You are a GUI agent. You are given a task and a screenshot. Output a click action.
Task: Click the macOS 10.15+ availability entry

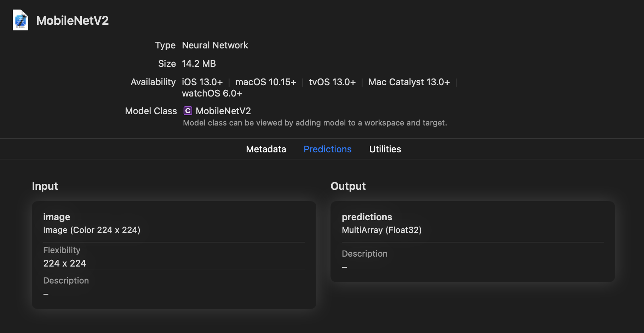point(266,82)
